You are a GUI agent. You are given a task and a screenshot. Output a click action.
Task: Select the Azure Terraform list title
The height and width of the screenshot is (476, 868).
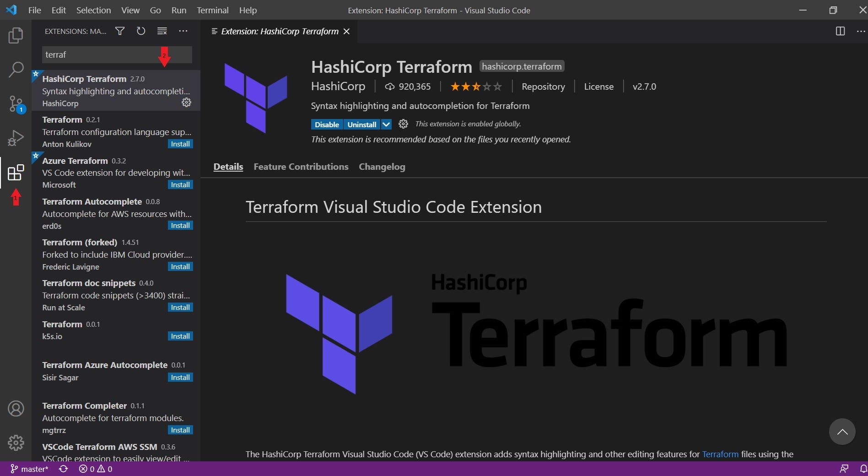click(x=75, y=161)
